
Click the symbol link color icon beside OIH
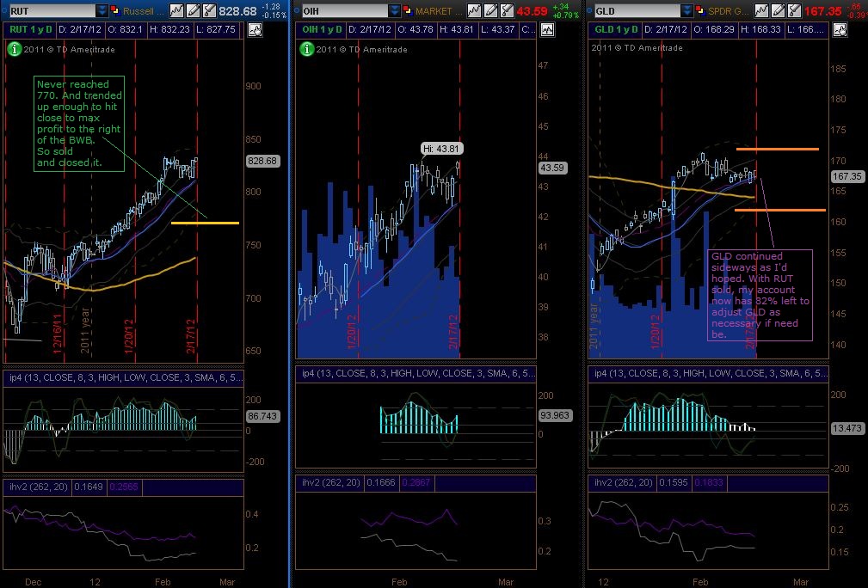point(408,10)
